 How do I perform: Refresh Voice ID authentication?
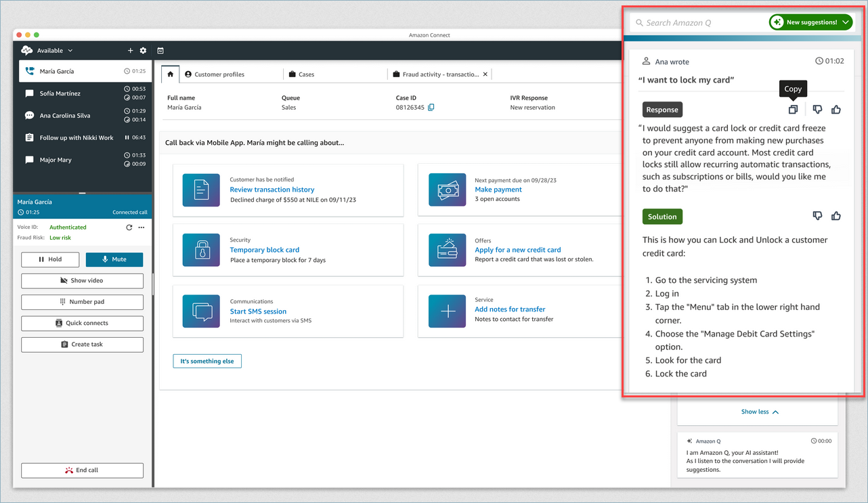click(x=129, y=227)
